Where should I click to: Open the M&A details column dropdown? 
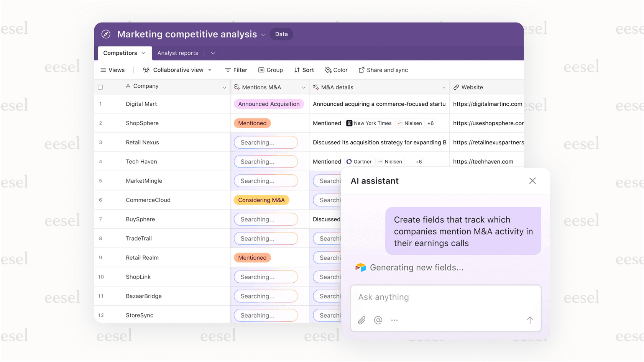[x=444, y=87]
